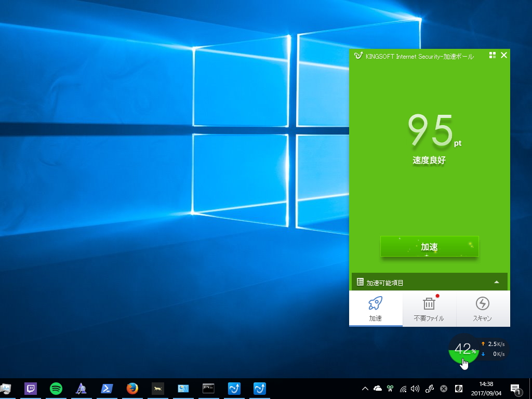532x399 pixels.
Task: Switch to the スキャン lightning tab
Action: pyautogui.click(x=483, y=309)
